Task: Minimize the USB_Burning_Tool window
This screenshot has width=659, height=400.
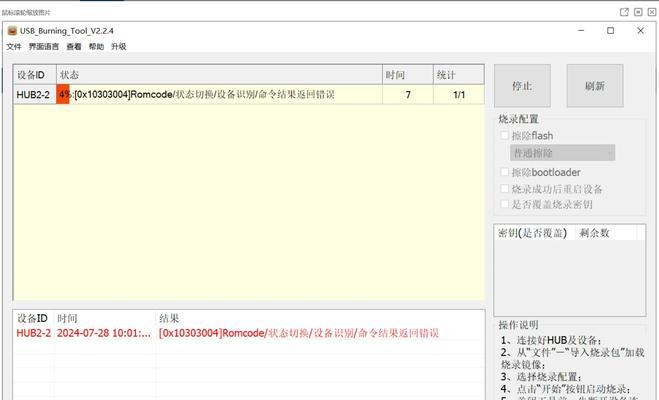Action: [581, 31]
